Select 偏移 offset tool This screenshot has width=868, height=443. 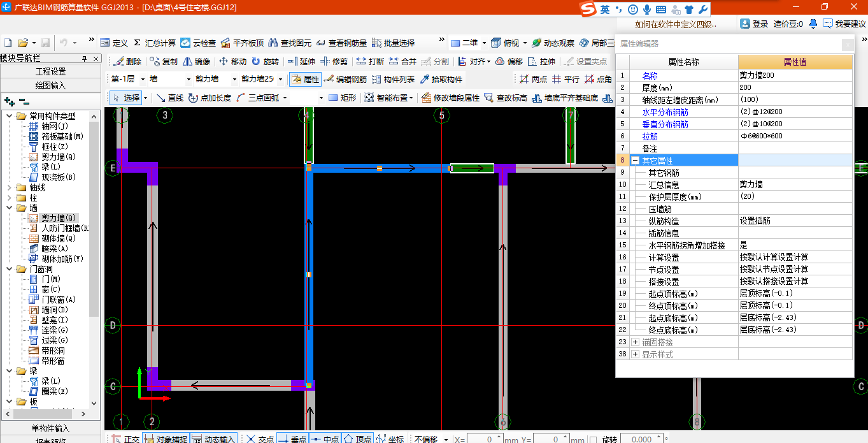pyautogui.click(x=509, y=62)
